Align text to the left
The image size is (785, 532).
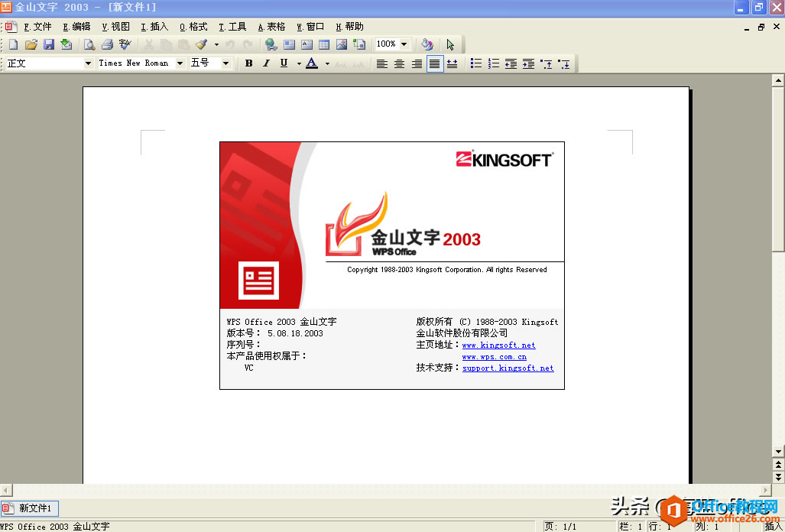pyautogui.click(x=382, y=63)
